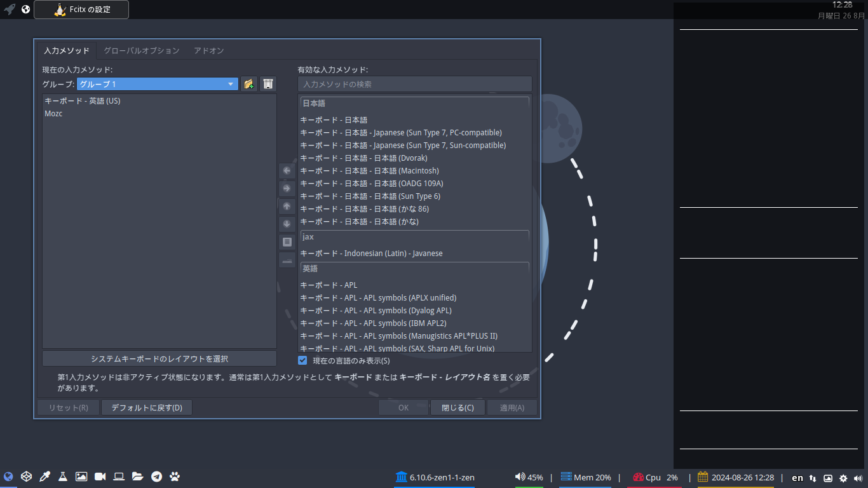Click the 適用(A) button
Screen dimensions: 868x488
click(512, 407)
